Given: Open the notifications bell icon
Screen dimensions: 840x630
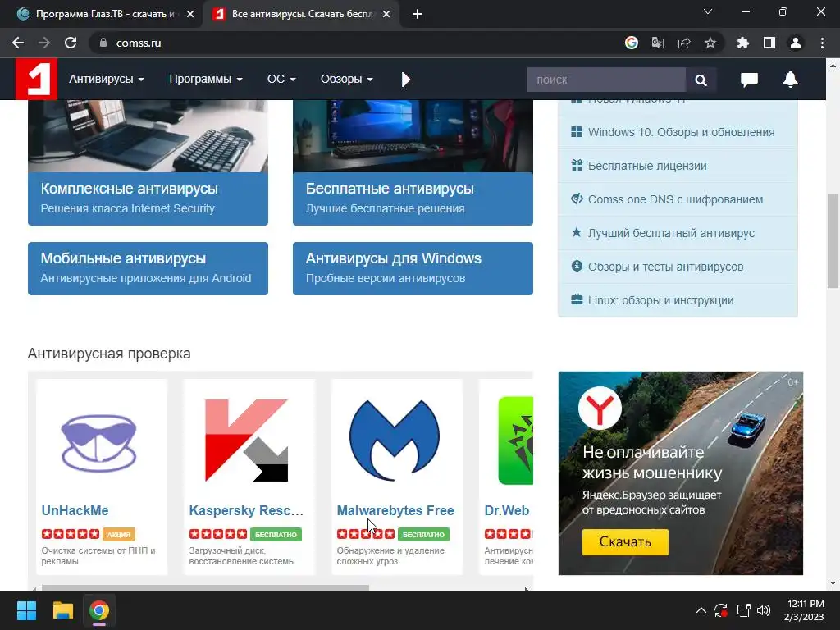Looking at the screenshot, I should click(790, 80).
